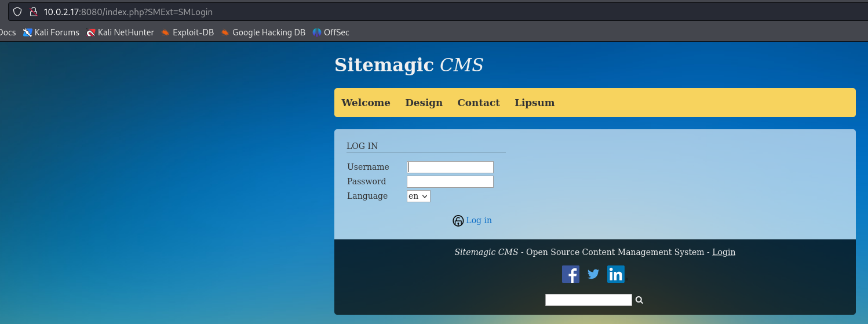Click the Twitter bird icon
This screenshot has width=868, height=324.
pos(593,274)
